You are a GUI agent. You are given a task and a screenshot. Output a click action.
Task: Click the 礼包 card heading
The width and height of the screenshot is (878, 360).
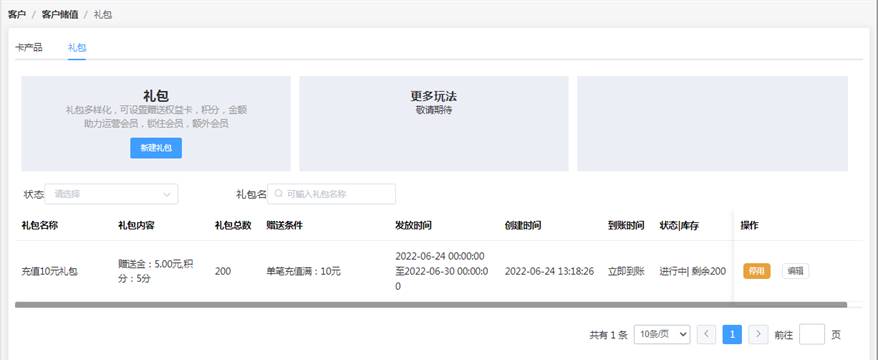[156, 95]
